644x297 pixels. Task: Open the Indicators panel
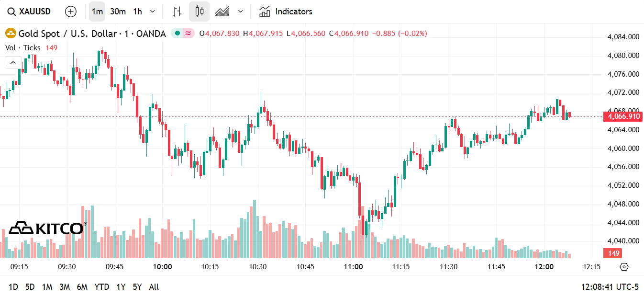click(x=285, y=11)
